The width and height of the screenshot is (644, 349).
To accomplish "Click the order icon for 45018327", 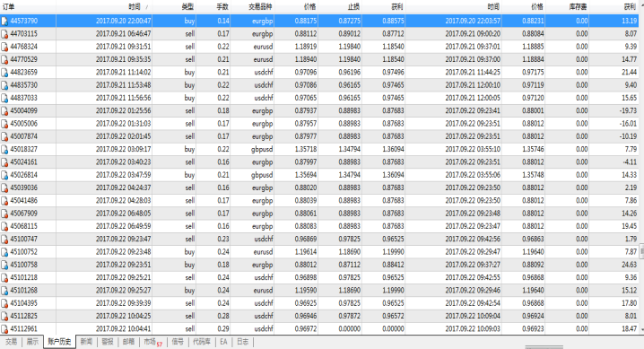I will pos(4,150).
